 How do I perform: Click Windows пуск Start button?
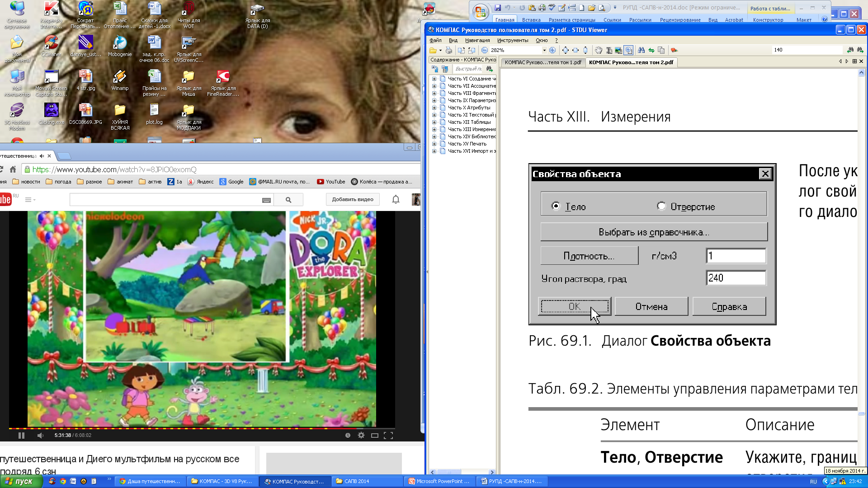[21, 481]
